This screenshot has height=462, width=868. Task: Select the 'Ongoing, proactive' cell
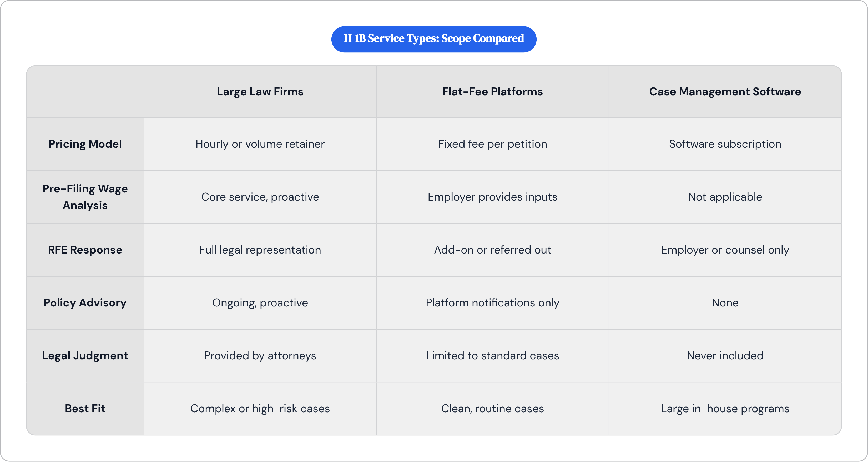[260, 303]
